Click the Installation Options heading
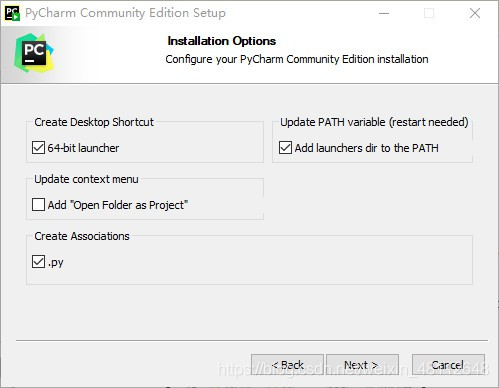This screenshot has height=388, width=499. [221, 41]
